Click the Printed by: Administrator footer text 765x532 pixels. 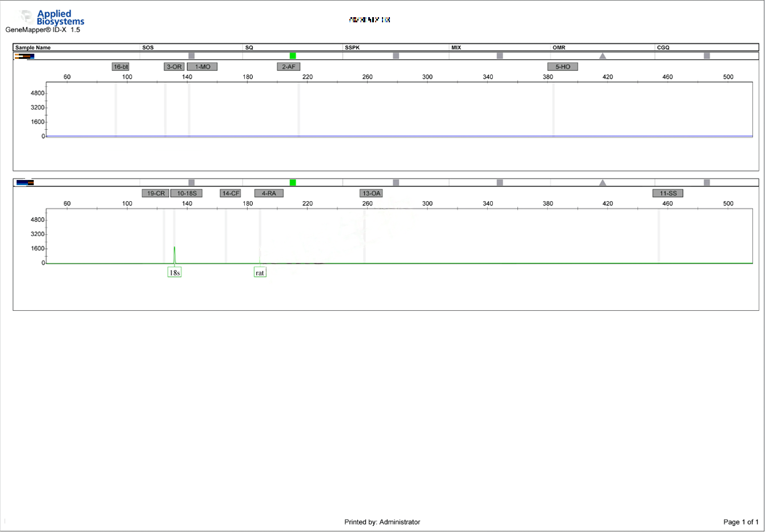point(382,522)
